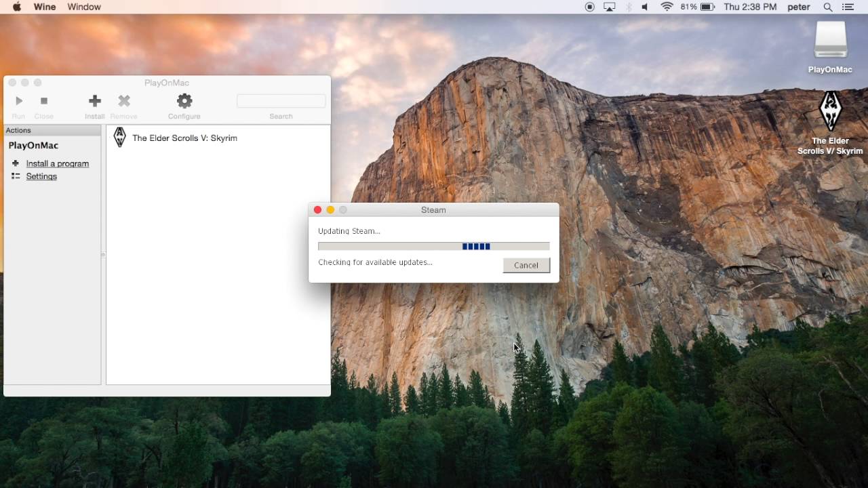The height and width of the screenshot is (488, 868).
Task: Click the screen recording stop icon in menu bar
Action: tap(590, 7)
